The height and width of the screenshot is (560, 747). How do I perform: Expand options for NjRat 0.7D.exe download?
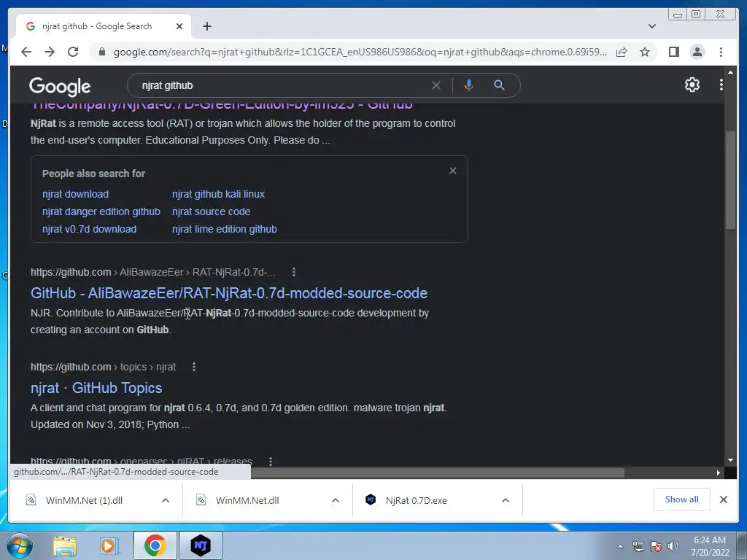point(506,500)
